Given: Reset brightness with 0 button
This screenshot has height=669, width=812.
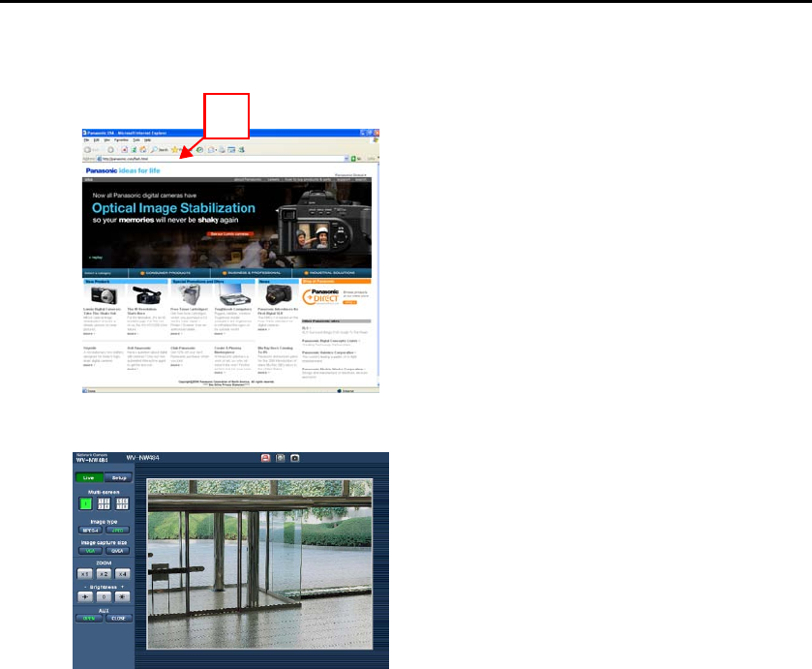Looking at the screenshot, I should [x=104, y=597].
